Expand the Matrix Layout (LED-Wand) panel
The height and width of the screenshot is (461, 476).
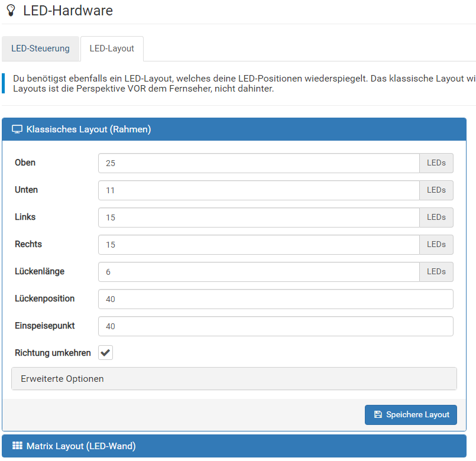coord(81,446)
